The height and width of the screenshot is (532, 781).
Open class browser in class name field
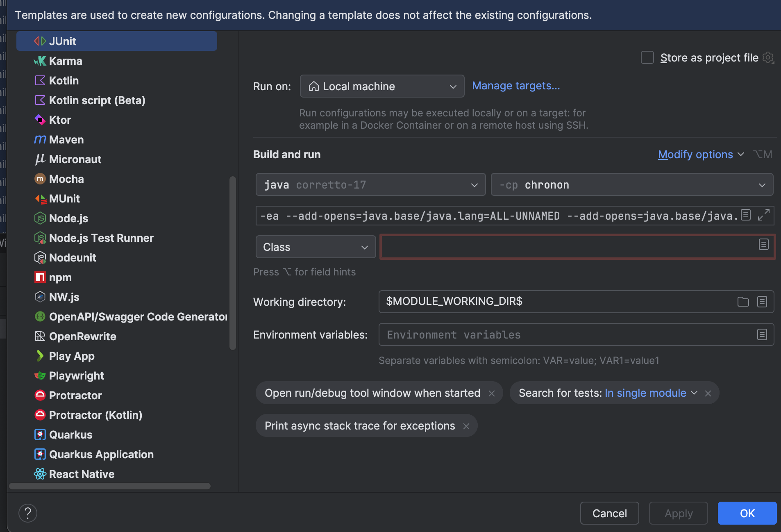[x=763, y=245]
